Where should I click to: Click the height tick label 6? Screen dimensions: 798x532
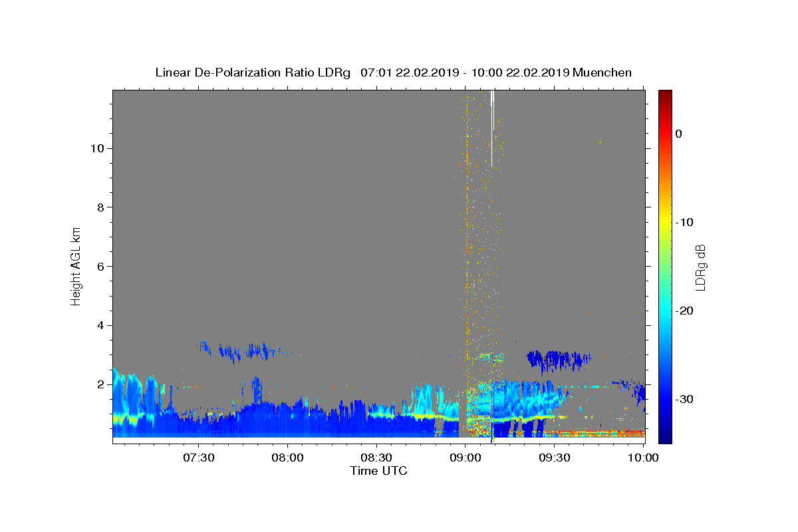[x=99, y=266]
